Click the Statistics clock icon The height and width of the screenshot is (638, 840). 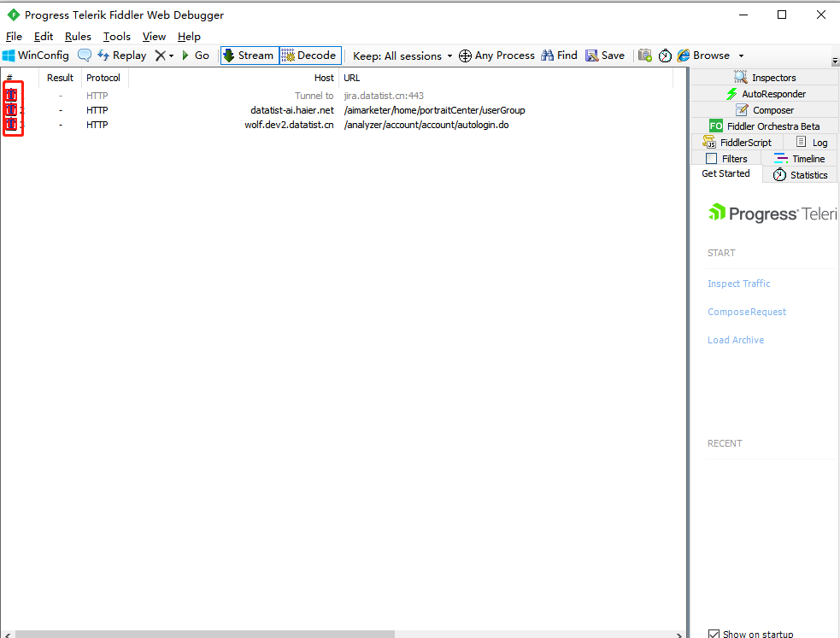point(780,174)
